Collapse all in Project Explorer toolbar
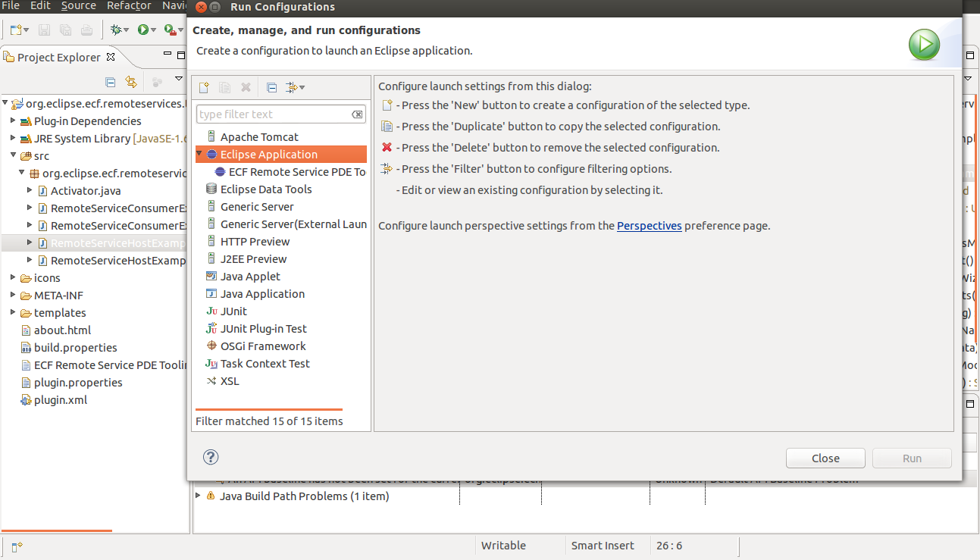980x560 pixels. point(110,82)
